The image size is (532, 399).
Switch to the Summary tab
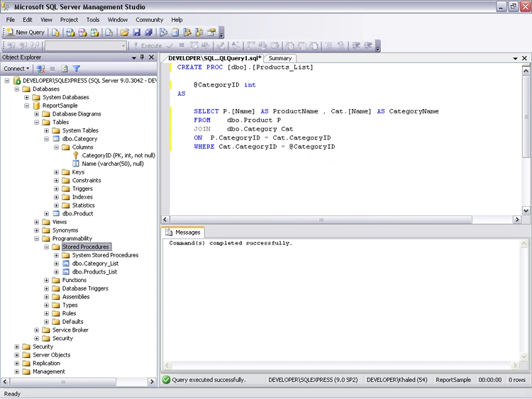click(280, 58)
